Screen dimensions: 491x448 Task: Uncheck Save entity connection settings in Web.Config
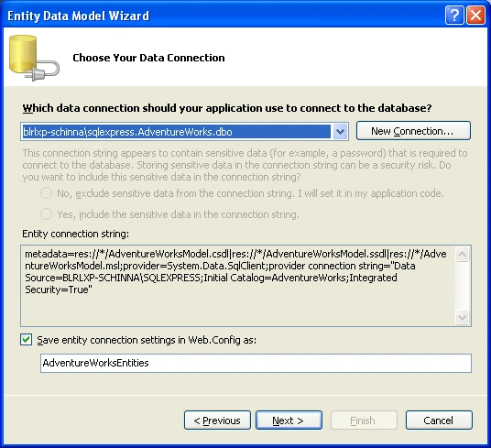27,340
